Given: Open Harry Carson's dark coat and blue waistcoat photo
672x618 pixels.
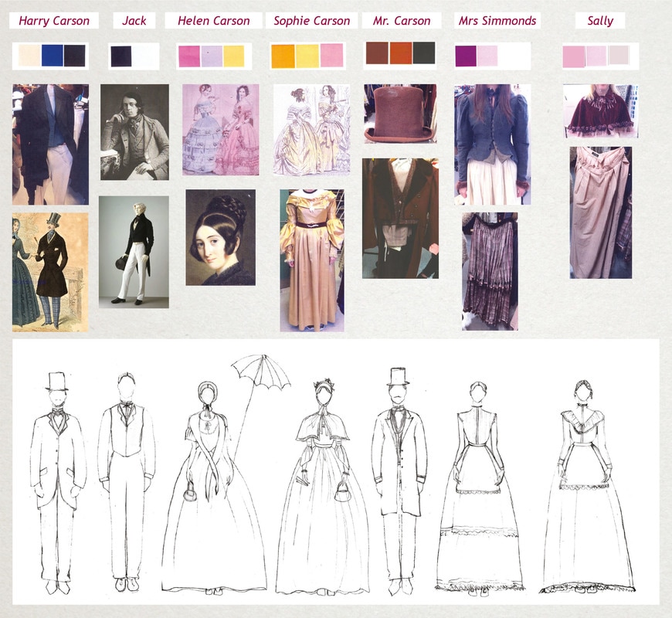Looking at the screenshot, I should (x=50, y=144).
